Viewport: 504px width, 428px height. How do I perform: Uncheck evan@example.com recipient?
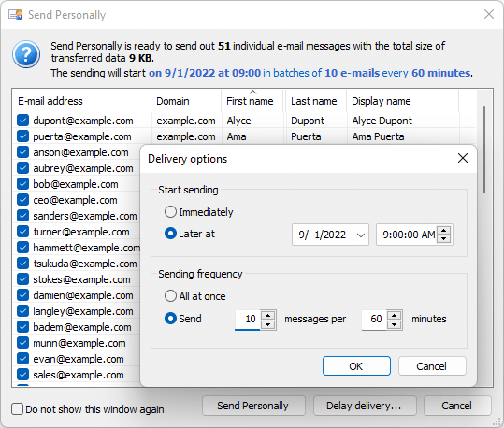point(22,359)
